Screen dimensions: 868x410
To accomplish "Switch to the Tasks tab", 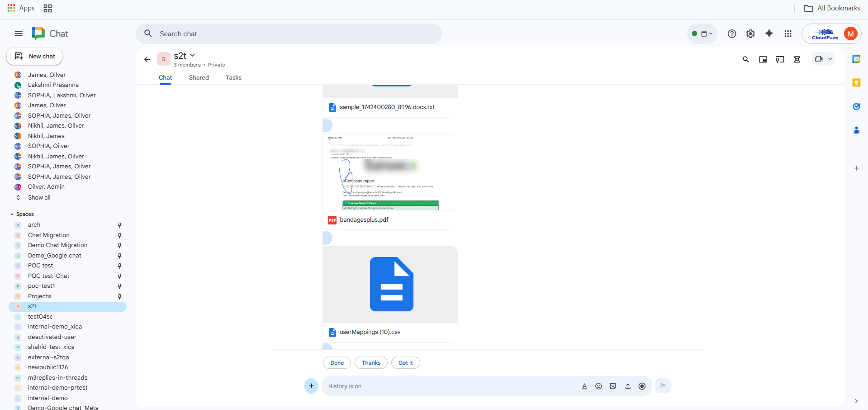I will coord(233,77).
